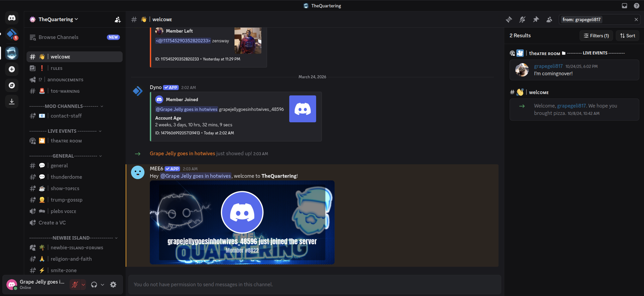The width and height of the screenshot is (644, 296).
Task: Open the announcements channel
Action: point(75,80)
